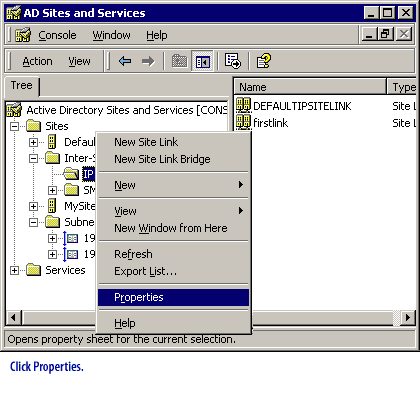Click the Forward arrow toolbar icon
The image size is (420, 400).
(148, 61)
